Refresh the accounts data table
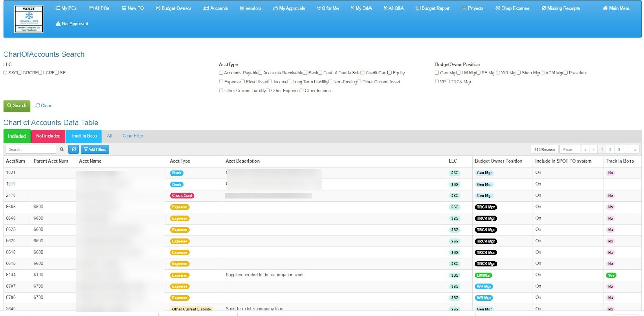This screenshot has height=316, width=644. (x=74, y=149)
